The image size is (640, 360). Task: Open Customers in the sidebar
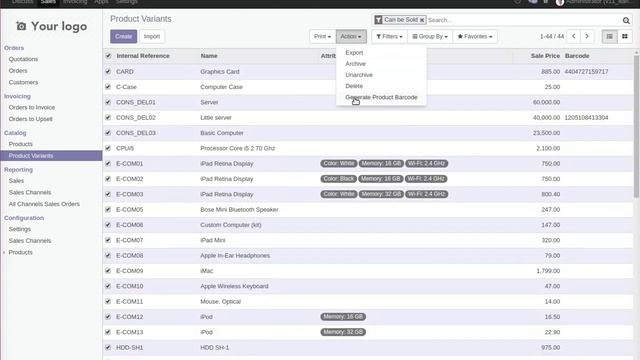(x=23, y=82)
